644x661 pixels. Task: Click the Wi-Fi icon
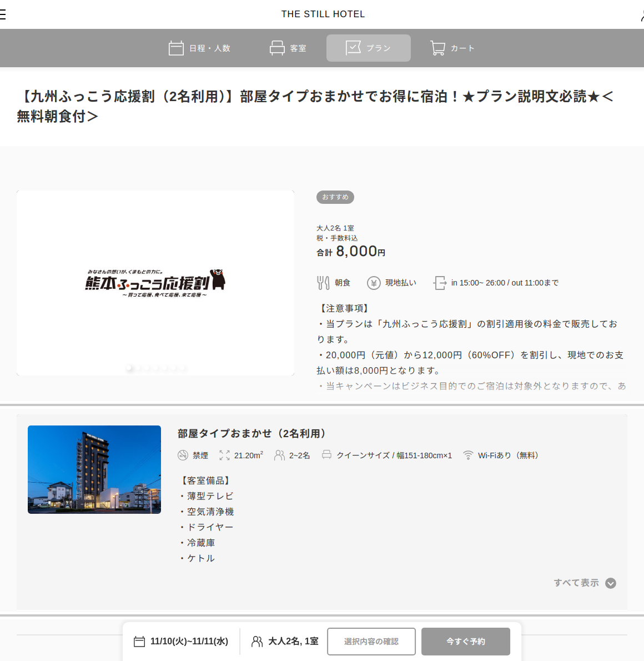click(x=468, y=455)
